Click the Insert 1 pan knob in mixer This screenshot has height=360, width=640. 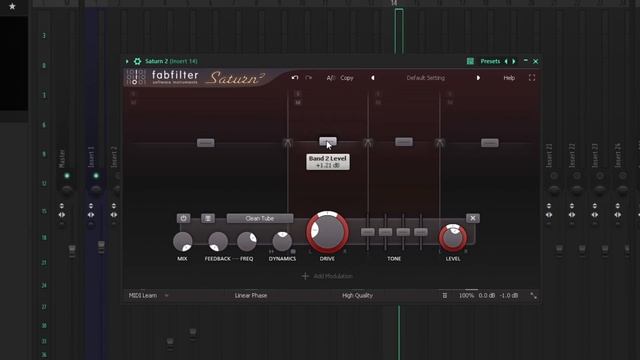96,189
